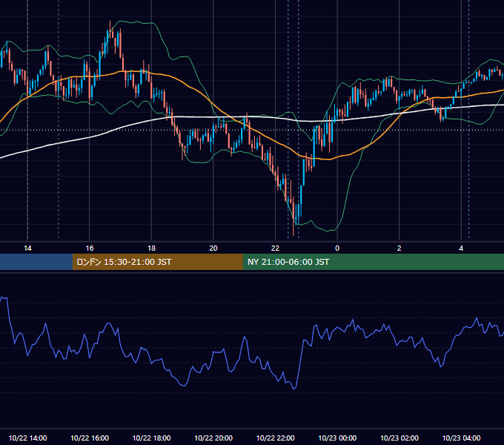Click the London 15:30-21:00 JST session bar
The height and width of the screenshot is (445, 504).
pos(157,262)
